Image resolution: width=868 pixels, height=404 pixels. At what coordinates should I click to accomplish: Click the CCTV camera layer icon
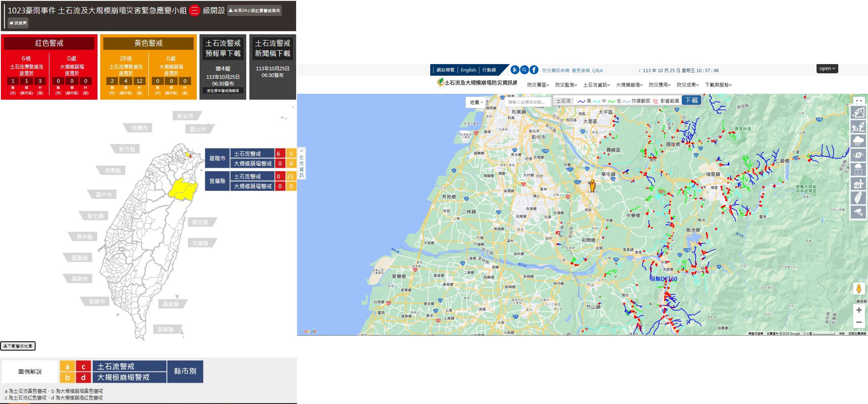pyautogui.click(x=858, y=212)
